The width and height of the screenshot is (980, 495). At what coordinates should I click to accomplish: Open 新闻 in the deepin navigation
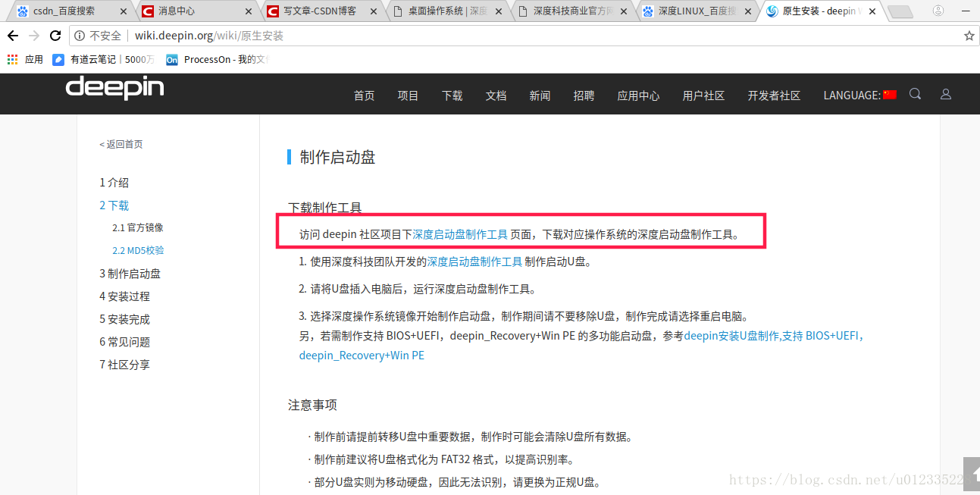tap(540, 96)
